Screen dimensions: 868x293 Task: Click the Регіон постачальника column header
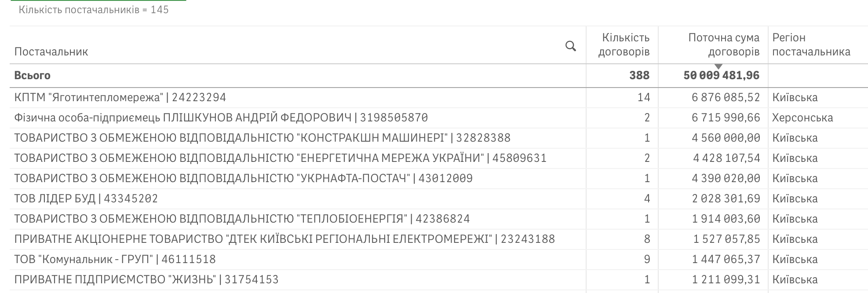(x=811, y=45)
